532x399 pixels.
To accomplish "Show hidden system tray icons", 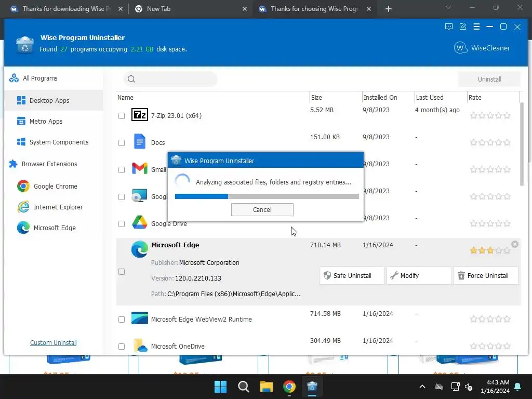I will [x=422, y=387].
